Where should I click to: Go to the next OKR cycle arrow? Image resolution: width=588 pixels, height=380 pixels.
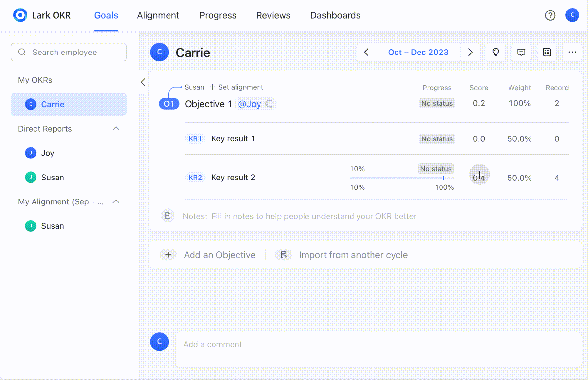pos(470,52)
